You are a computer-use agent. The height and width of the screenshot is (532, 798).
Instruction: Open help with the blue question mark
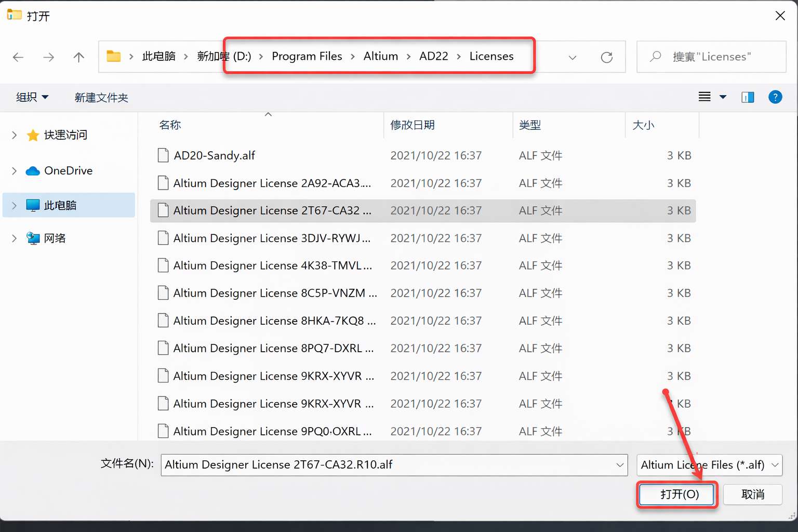click(x=775, y=97)
